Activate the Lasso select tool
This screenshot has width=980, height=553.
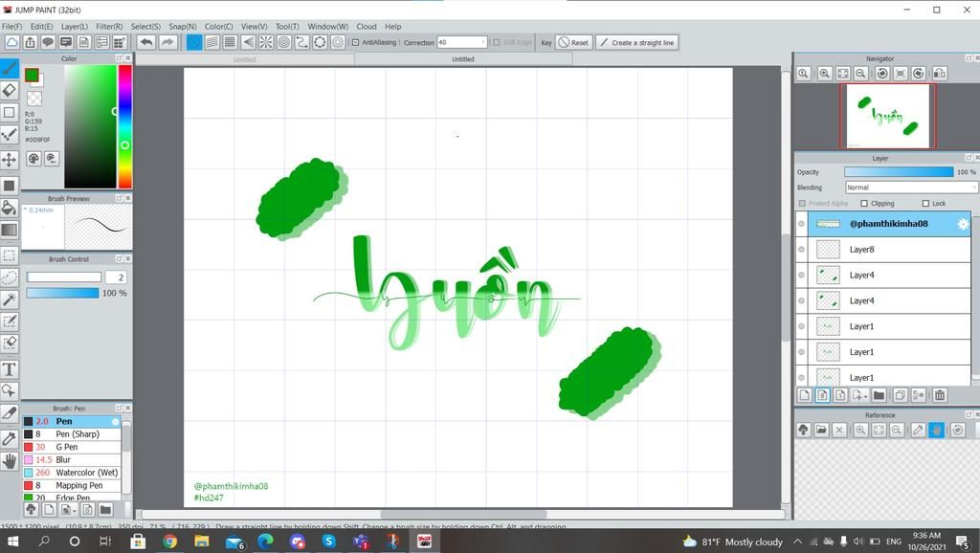pyautogui.click(x=10, y=276)
